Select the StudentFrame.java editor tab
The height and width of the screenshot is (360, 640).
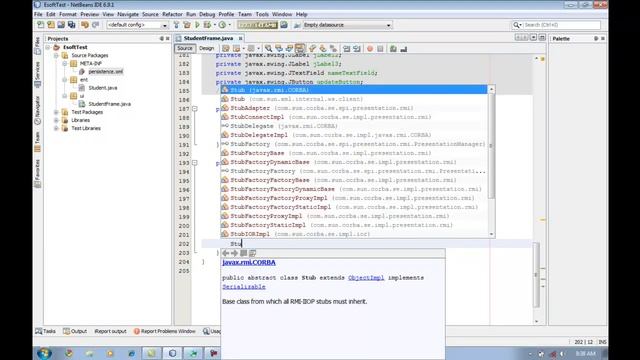tap(208, 38)
